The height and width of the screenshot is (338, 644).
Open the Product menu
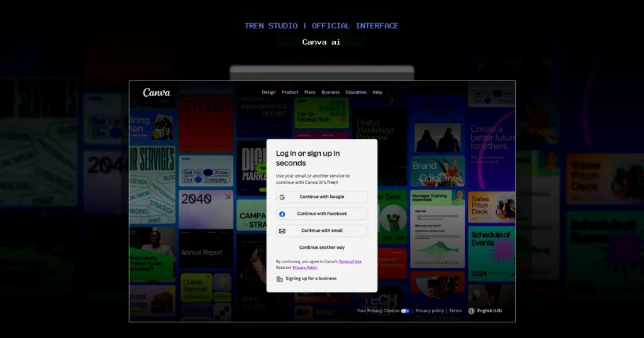pos(290,92)
